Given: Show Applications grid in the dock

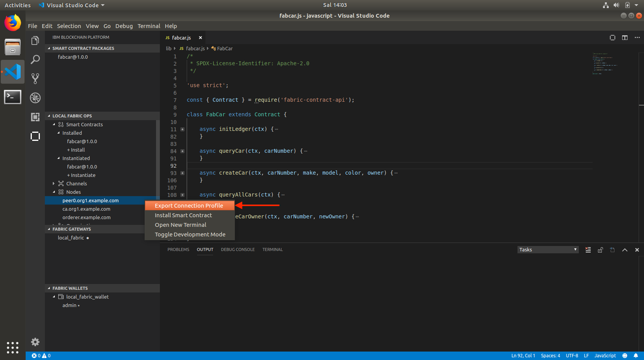Looking at the screenshot, I should (x=13, y=348).
